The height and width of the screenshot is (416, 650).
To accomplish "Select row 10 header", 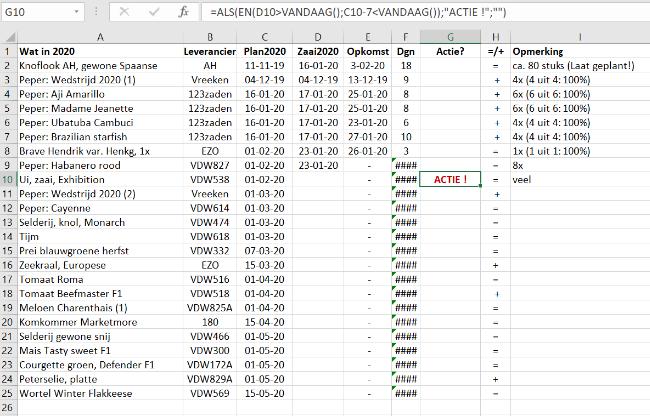I will 7,180.
